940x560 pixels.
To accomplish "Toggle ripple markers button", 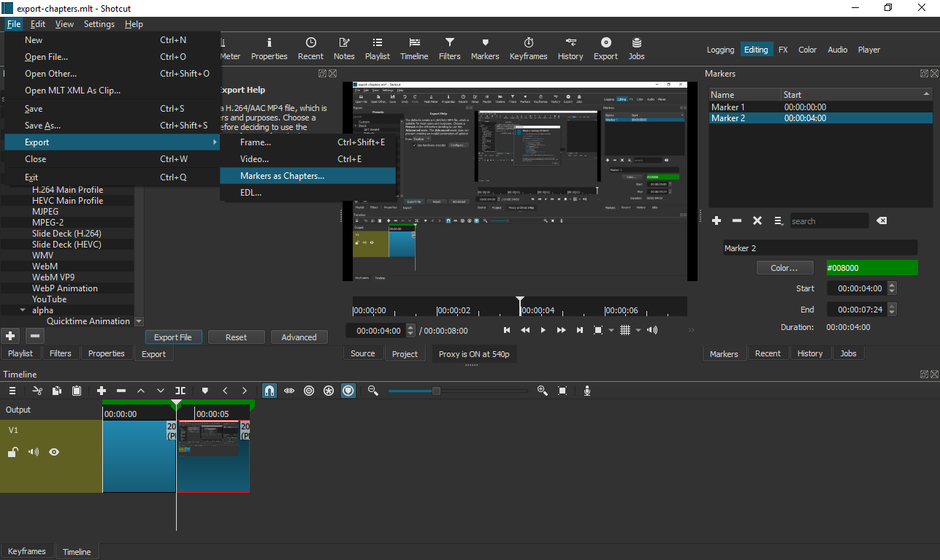I will click(348, 391).
